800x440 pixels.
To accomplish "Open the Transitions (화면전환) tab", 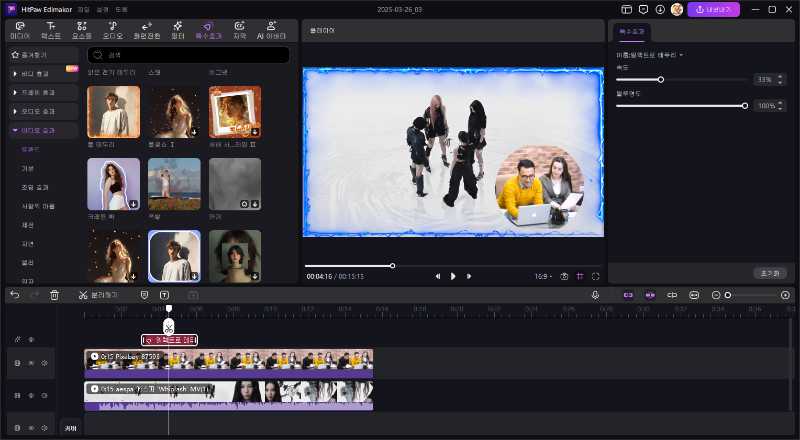I will pyautogui.click(x=146, y=31).
